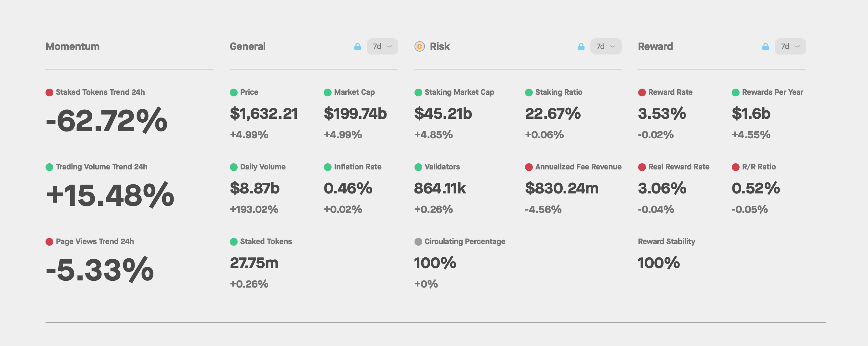This screenshot has width=868, height=346.
Task: Click the Market Cap metric label
Action: coord(354,92)
